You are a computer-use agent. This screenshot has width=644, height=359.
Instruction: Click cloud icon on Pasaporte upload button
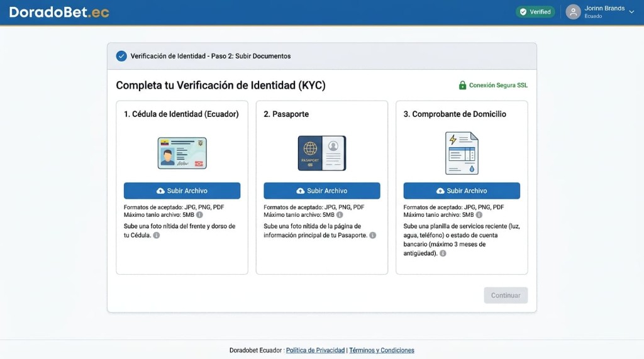(x=301, y=191)
